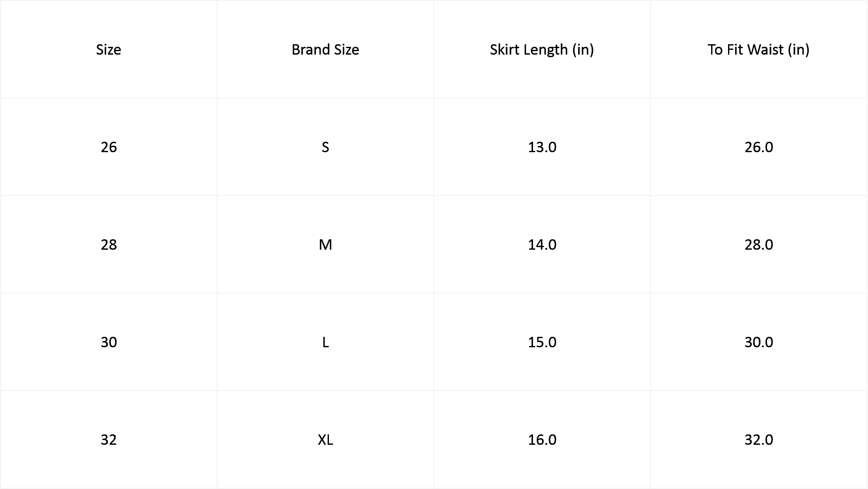This screenshot has height=489, width=868.
Task: Select the 28.0 waist measurement cell
Action: click(758, 244)
